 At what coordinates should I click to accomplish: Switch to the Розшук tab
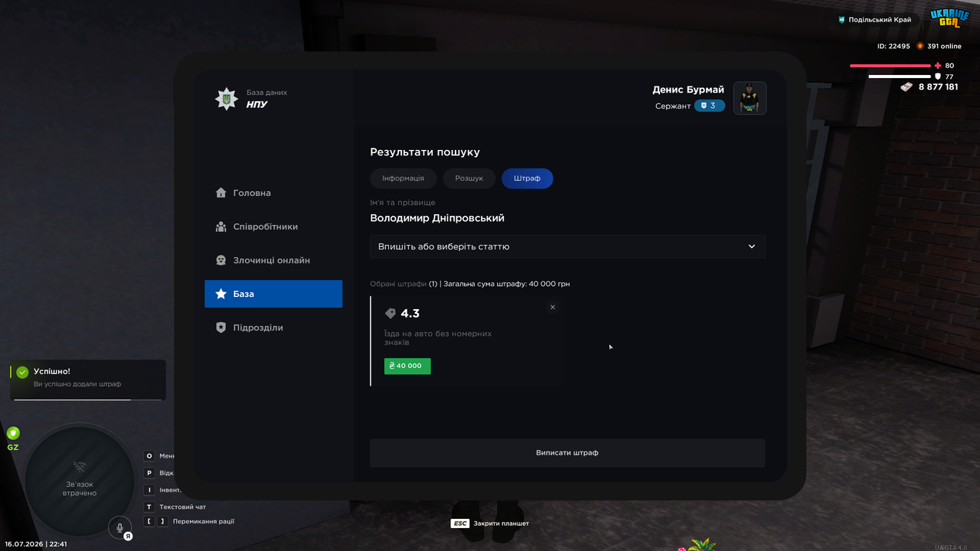[x=469, y=178]
